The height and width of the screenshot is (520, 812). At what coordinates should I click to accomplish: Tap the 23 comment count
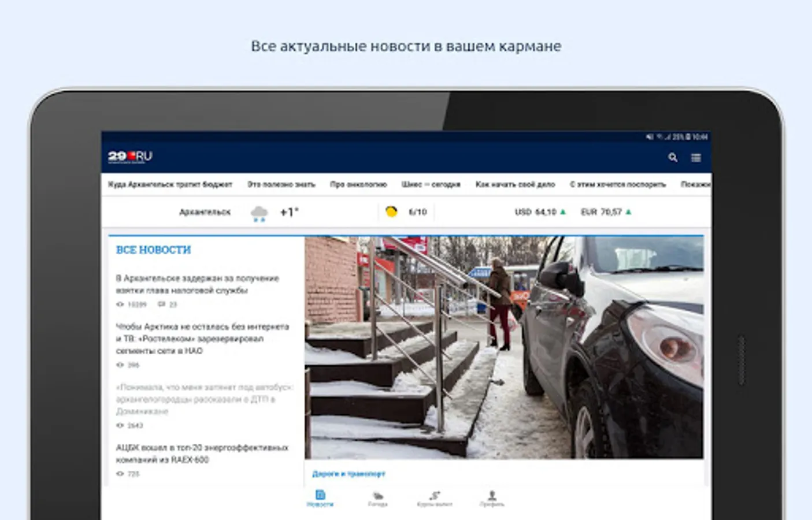(173, 304)
